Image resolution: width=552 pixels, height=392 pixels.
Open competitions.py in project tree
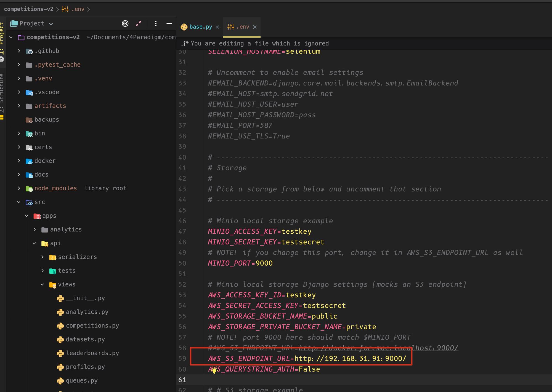click(92, 326)
